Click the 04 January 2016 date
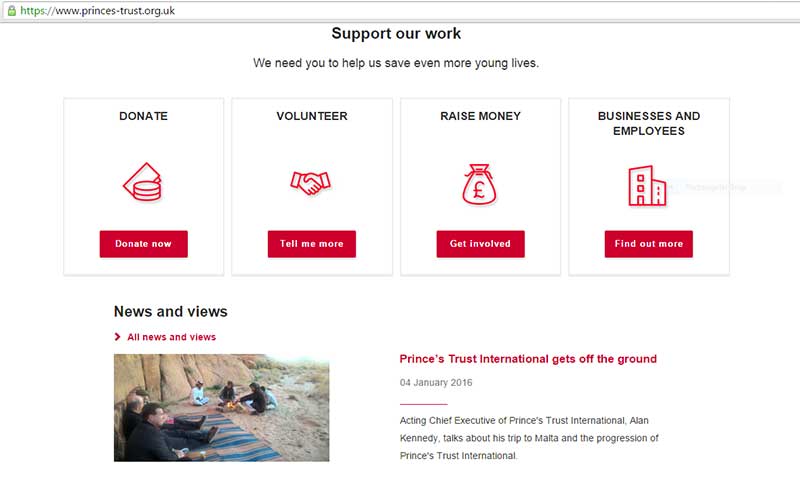 436,383
